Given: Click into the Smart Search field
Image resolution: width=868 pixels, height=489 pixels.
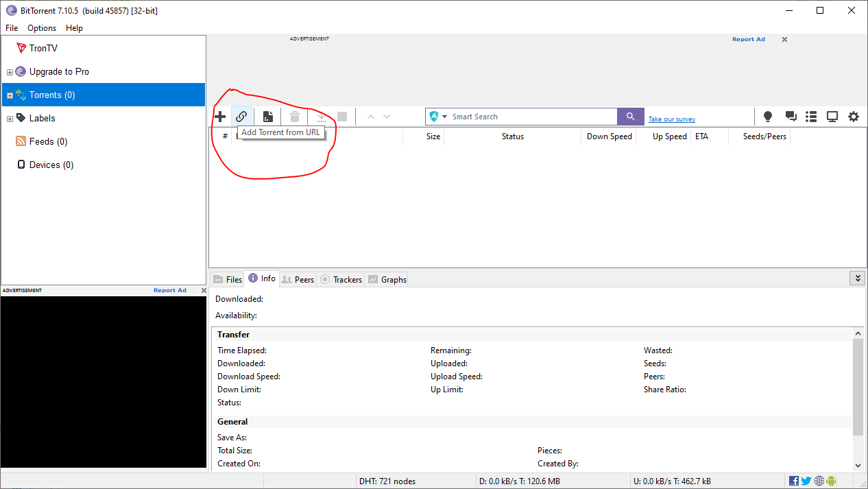Looking at the screenshot, I should click(531, 117).
